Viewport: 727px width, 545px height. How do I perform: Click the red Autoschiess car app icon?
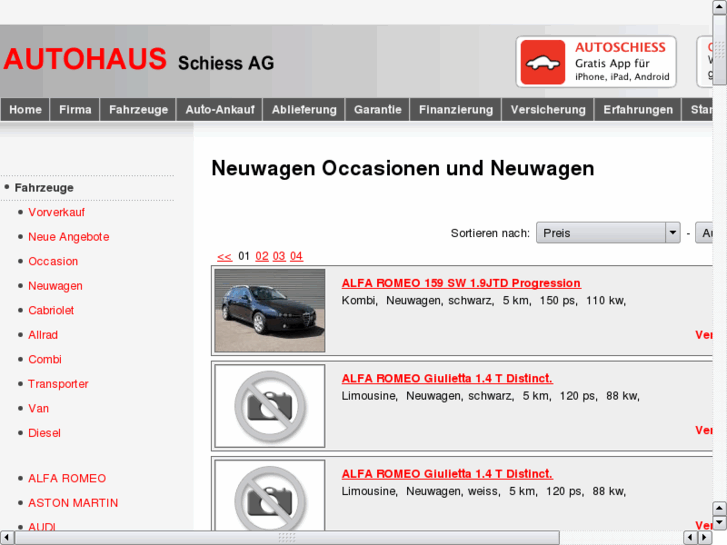pos(542,62)
